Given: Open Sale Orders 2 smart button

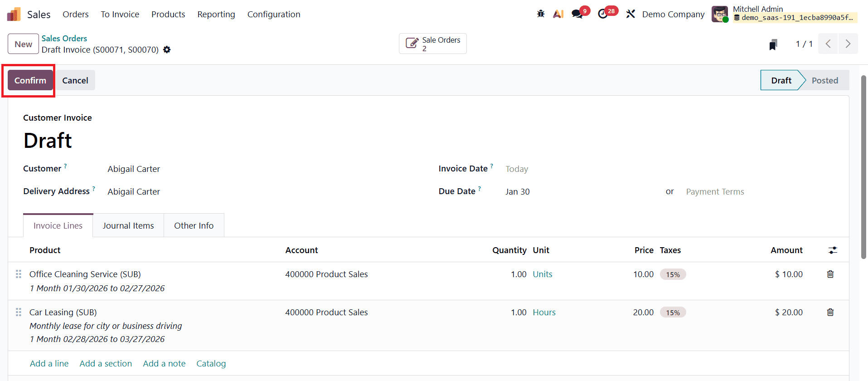Looking at the screenshot, I should point(433,44).
